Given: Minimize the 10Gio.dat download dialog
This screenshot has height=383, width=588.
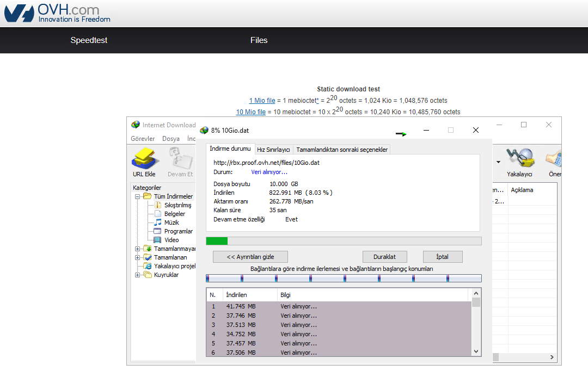Looking at the screenshot, I should (x=426, y=130).
